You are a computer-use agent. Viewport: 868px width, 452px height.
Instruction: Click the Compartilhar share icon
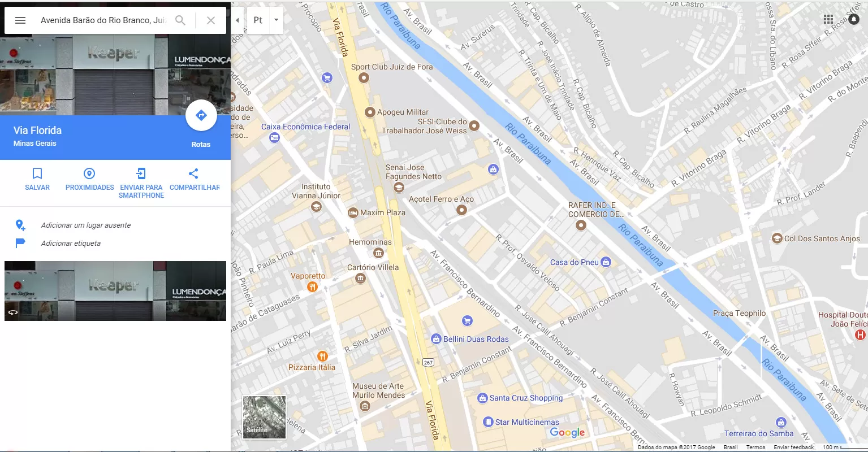coord(193,173)
